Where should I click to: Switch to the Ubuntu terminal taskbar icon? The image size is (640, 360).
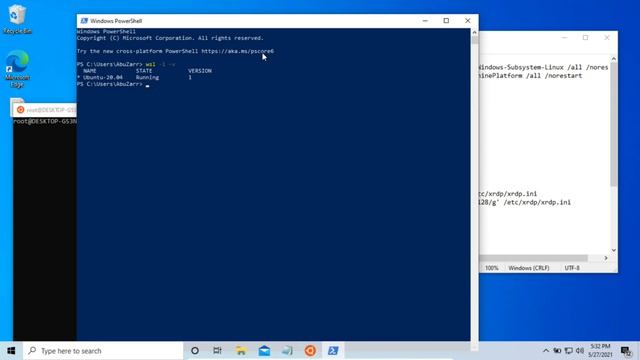pyautogui.click(x=310, y=351)
